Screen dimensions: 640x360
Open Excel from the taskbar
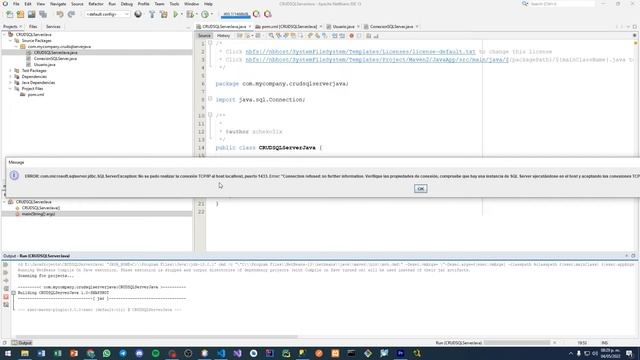(x=58, y=353)
